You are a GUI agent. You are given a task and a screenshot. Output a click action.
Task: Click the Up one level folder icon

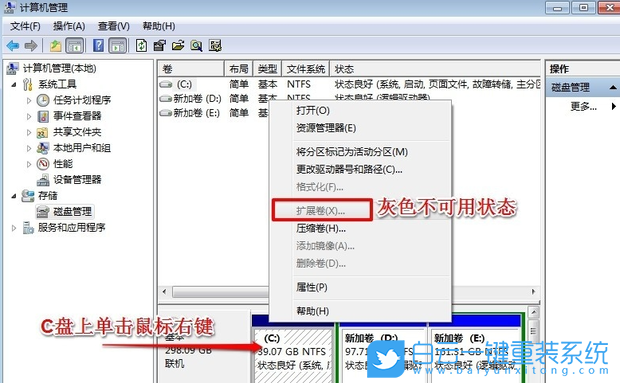click(55, 46)
